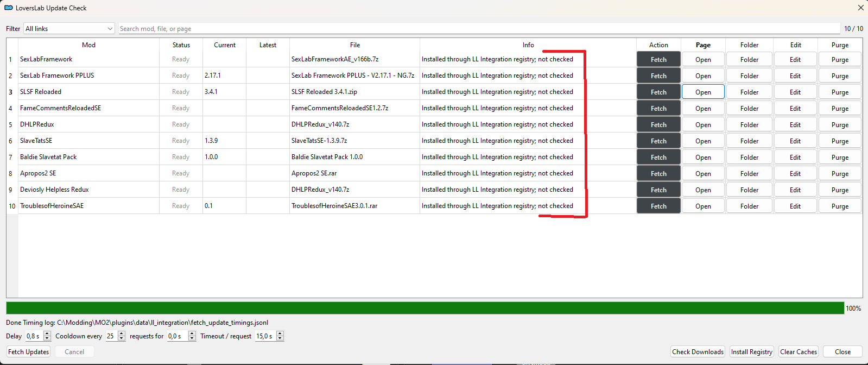Fetch updates for Apropos2 SE row
868x365 pixels.
tap(658, 174)
